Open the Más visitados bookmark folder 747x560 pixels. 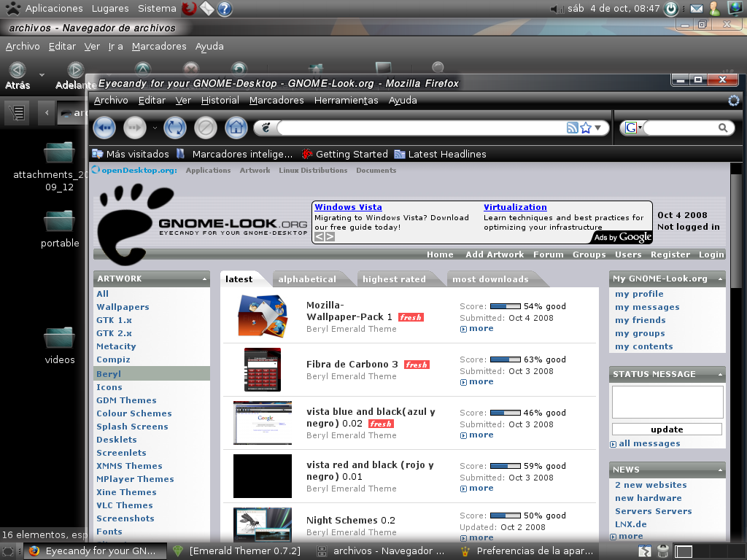coord(131,155)
